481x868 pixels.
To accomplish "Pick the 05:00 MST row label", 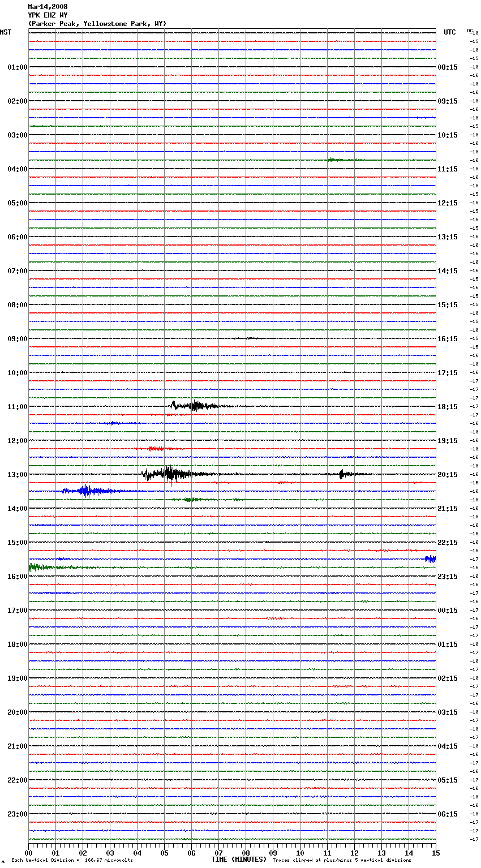I will click(x=17, y=203).
